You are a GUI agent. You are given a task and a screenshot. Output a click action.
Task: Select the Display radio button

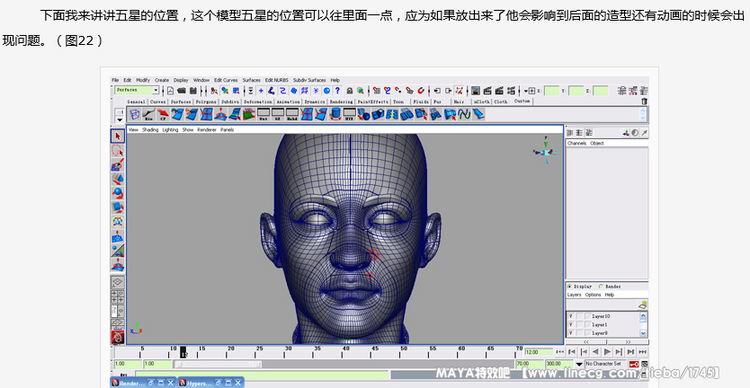(x=569, y=287)
